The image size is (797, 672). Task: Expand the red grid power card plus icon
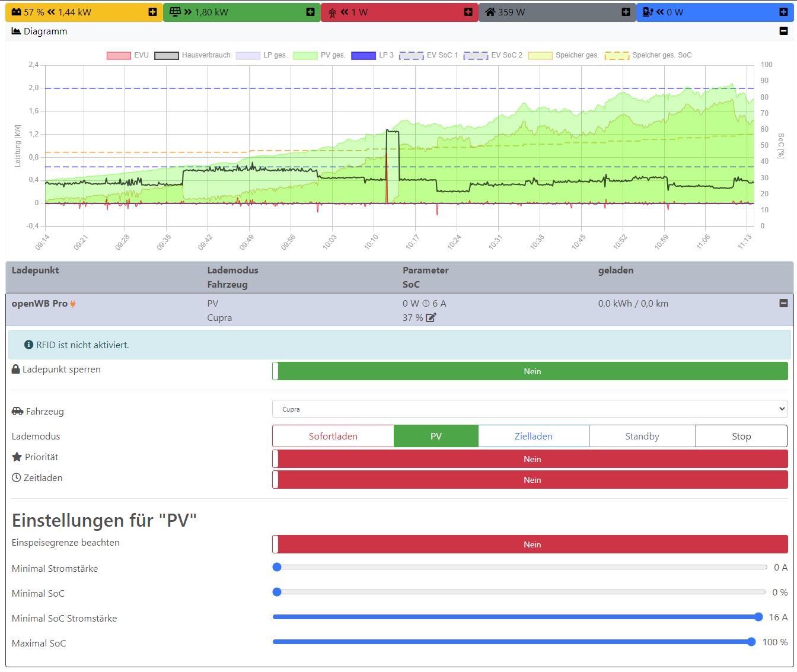(x=468, y=12)
